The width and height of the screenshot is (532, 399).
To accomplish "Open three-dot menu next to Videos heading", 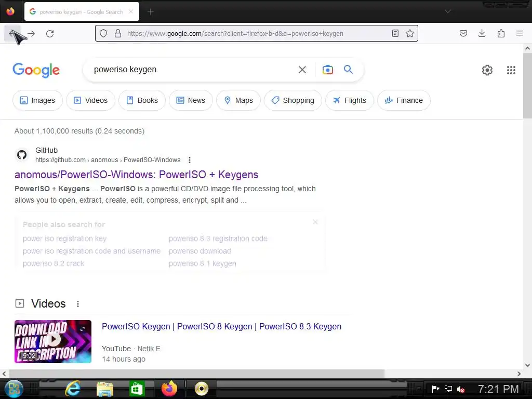I will 78,304.
